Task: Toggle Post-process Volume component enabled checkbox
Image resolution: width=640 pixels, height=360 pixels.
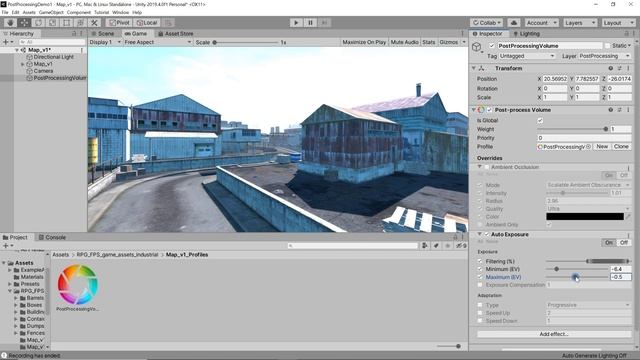Action: click(x=489, y=110)
